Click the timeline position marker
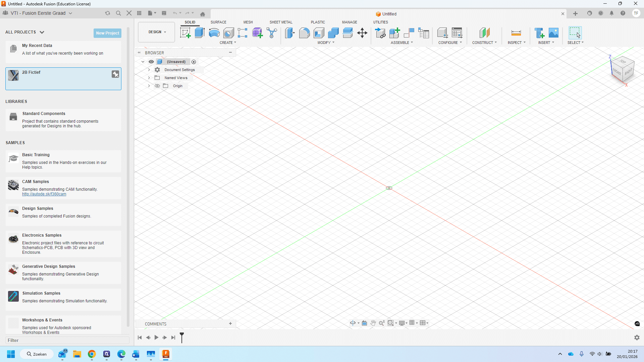This screenshot has width=644, height=362. pos(182,337)
